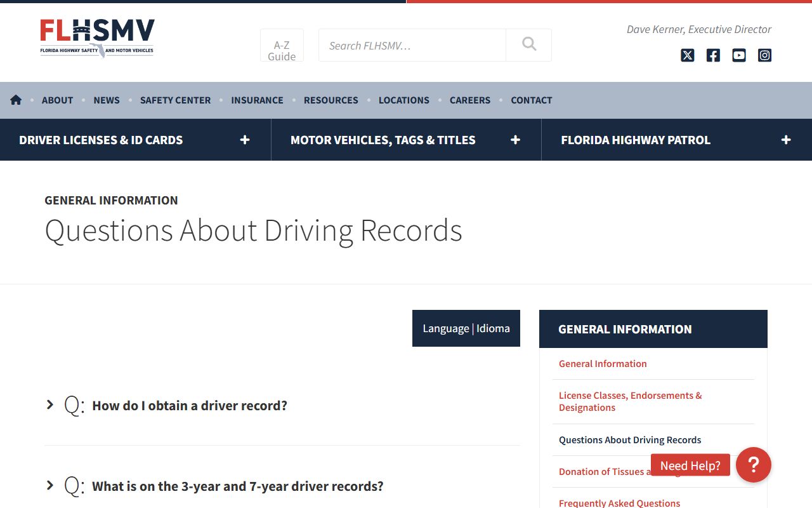Image resolution: width=812 pixels, height=508 pixels.
Task: Open the News menu item
Action: pyautogui.click(x=107, y=100)
